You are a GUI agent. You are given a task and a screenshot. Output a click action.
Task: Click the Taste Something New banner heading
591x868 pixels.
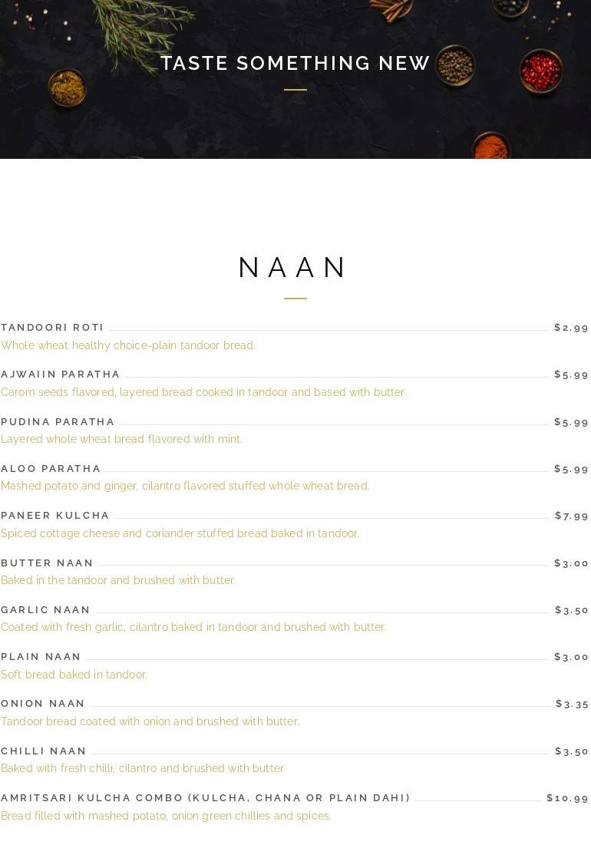[x=295, y=63]
